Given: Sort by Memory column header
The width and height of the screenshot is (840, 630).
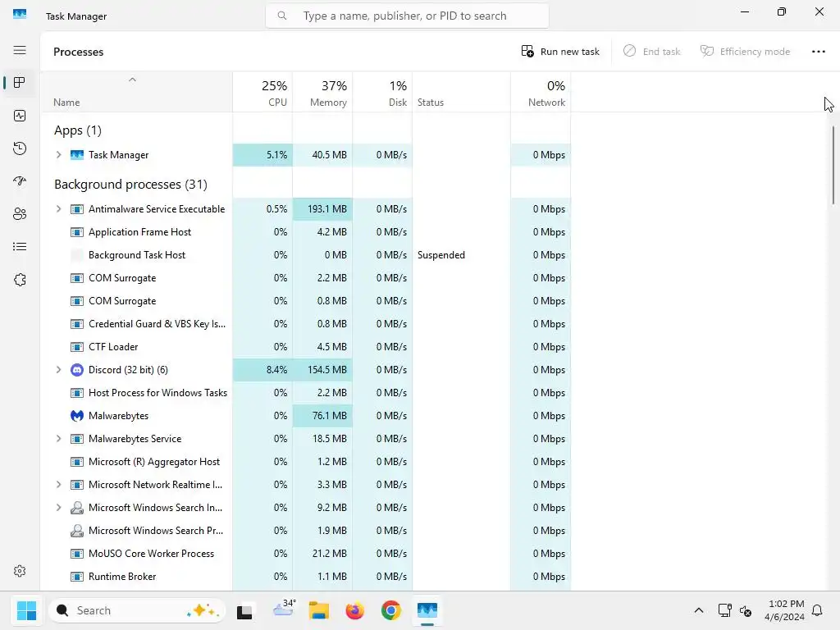Looking at the screenshot, I should [322, 92].
